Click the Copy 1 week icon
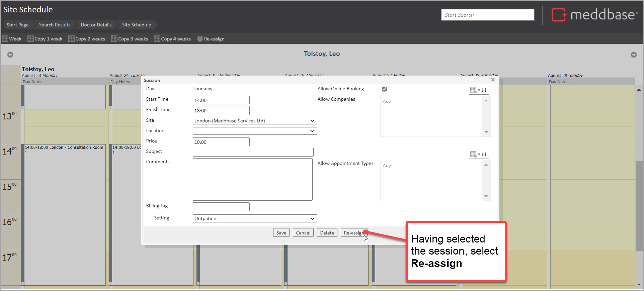The image size is (644, 291). (x=30, y=39)
